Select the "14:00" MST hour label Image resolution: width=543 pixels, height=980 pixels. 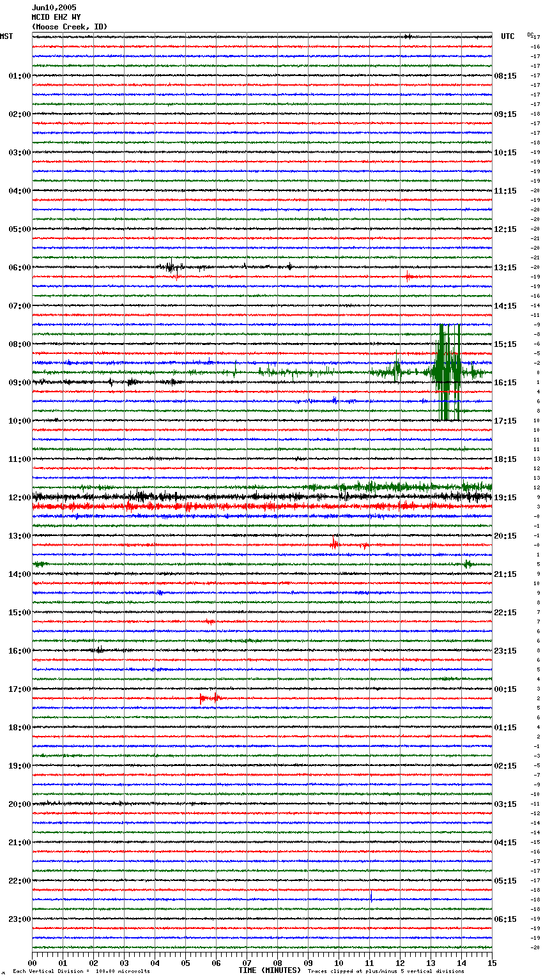19,574
